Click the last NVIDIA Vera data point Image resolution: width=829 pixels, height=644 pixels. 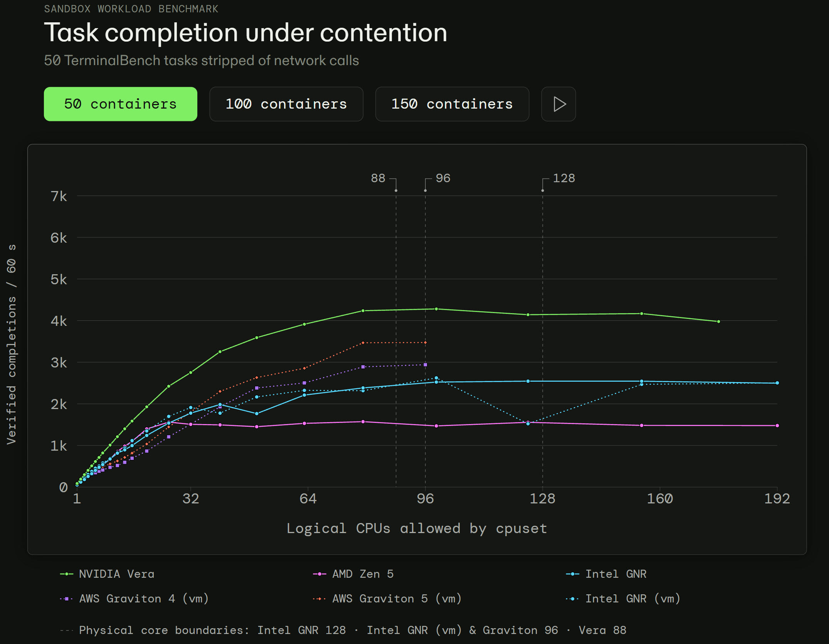click(718, 321)
